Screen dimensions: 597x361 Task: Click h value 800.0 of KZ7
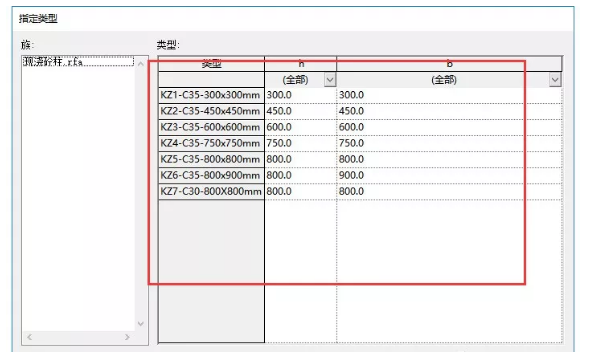[x=301, y=191]
